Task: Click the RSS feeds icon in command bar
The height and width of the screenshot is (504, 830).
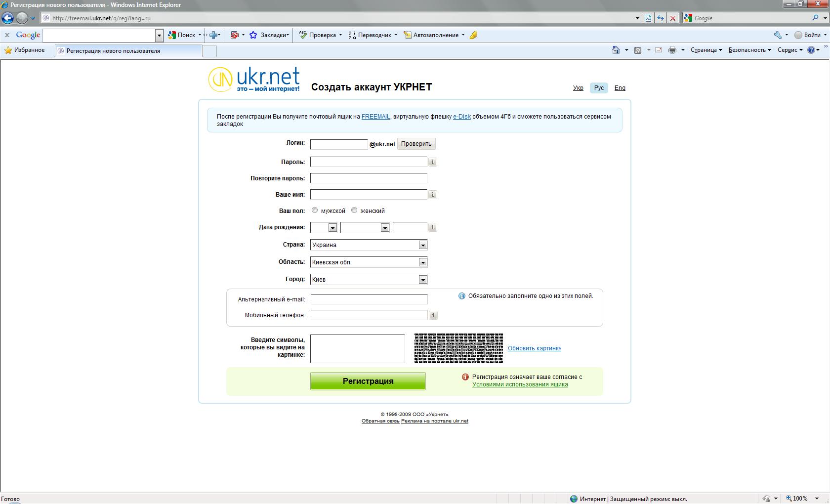Action: 638,50
